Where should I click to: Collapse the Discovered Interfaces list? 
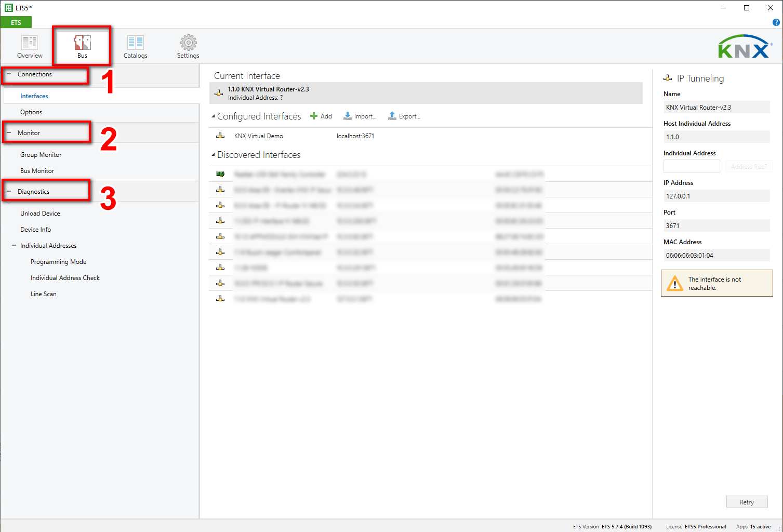tap(213, 155)
